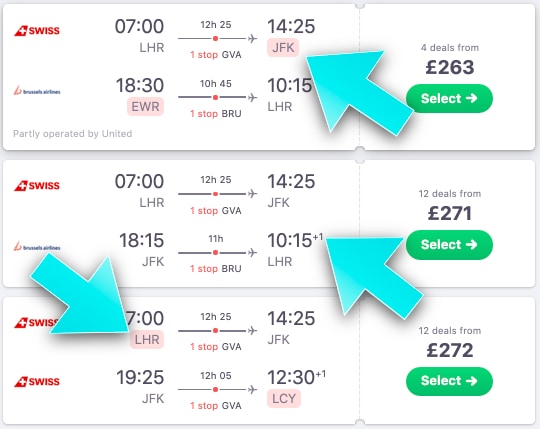Click the '4 deals from' label
The width and height of the screenshot is (540, 429).
click(x=449, y=48)
